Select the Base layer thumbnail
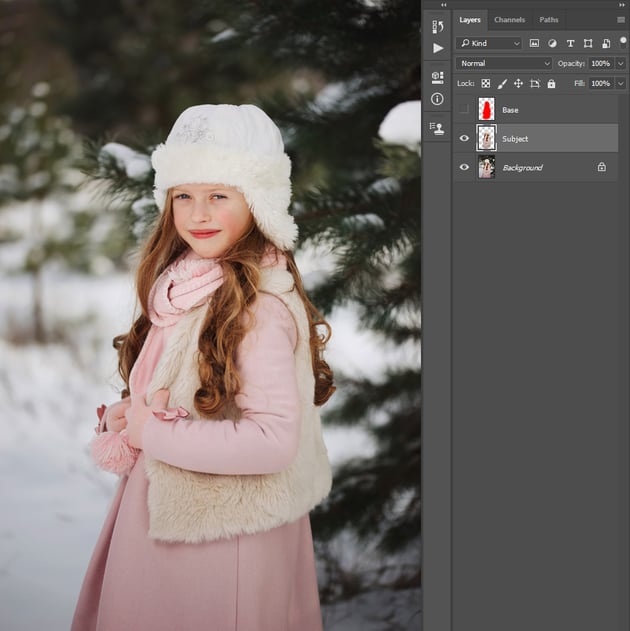 (x=486, y=110)
